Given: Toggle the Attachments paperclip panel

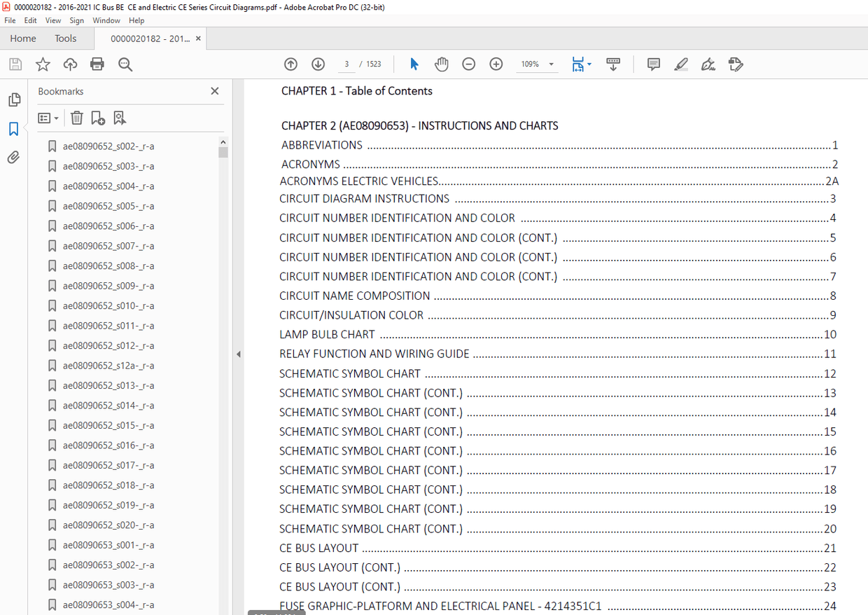Looking at the screenshot, I should tap(13, 158).
